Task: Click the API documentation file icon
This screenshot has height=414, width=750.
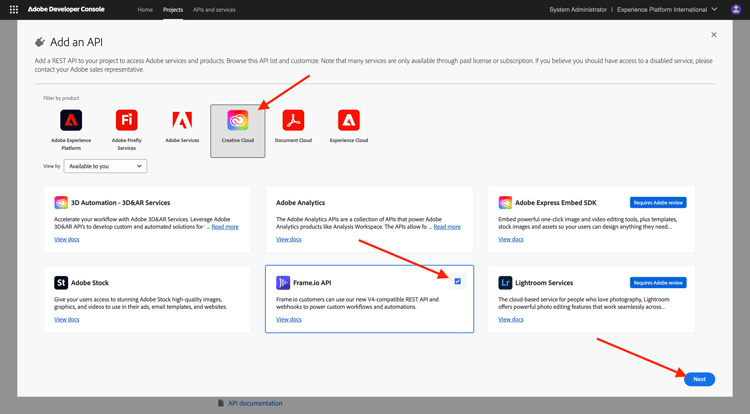Action: [x=221, y=403]
